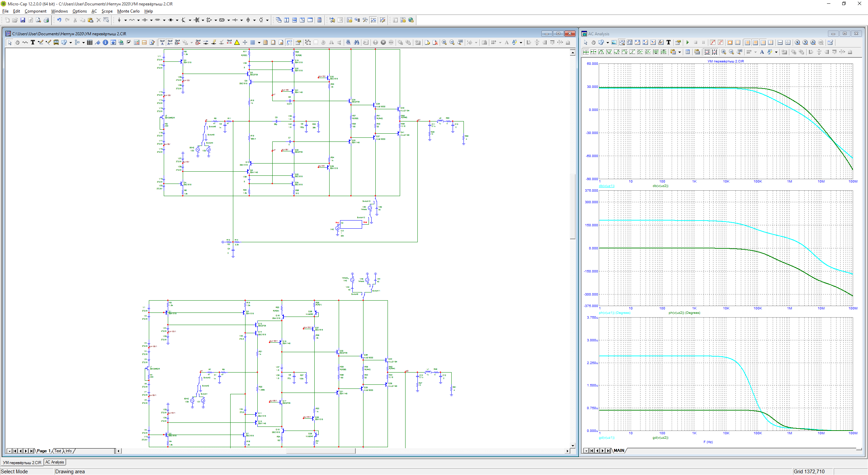Toggle auto-scale visible region button in plot toolbar
This screenshot has height=475, width=868.
707,52
